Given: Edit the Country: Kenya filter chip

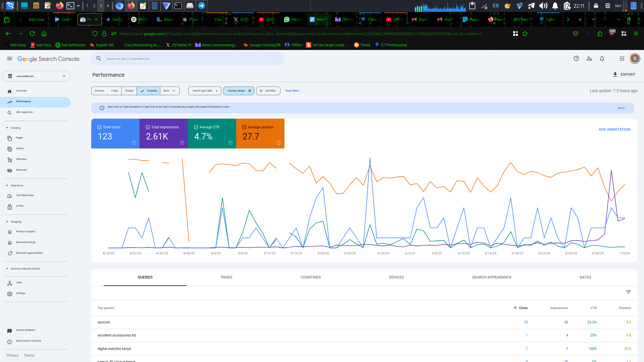Looking at the screenshot, I should click(x=236, y=91).
